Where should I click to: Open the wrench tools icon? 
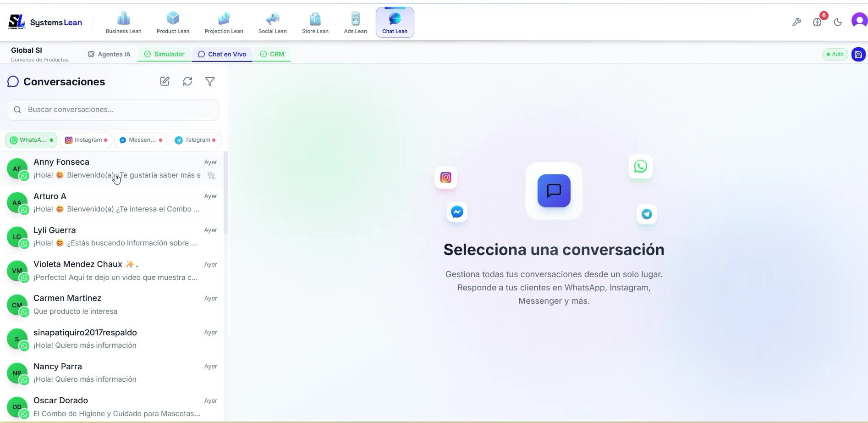[x=797, y=22]
